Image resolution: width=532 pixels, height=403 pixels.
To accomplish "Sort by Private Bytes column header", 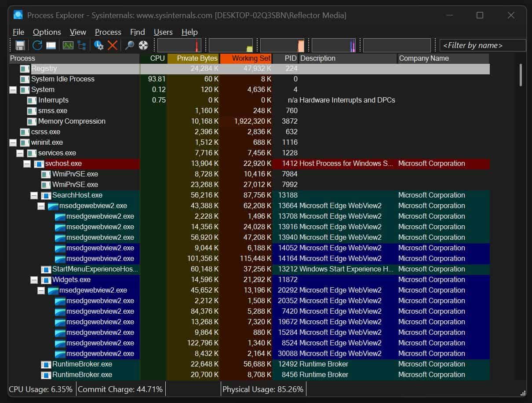I will (193, 59).
